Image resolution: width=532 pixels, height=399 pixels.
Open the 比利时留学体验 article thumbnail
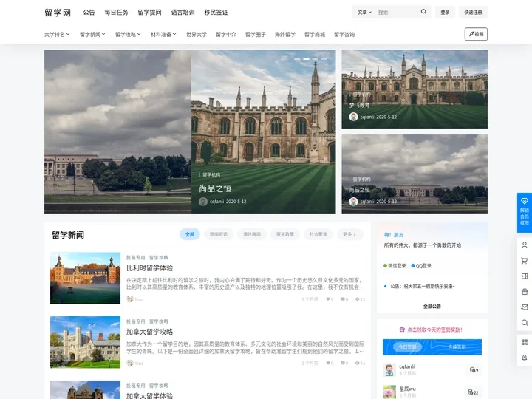click(85, 278)
